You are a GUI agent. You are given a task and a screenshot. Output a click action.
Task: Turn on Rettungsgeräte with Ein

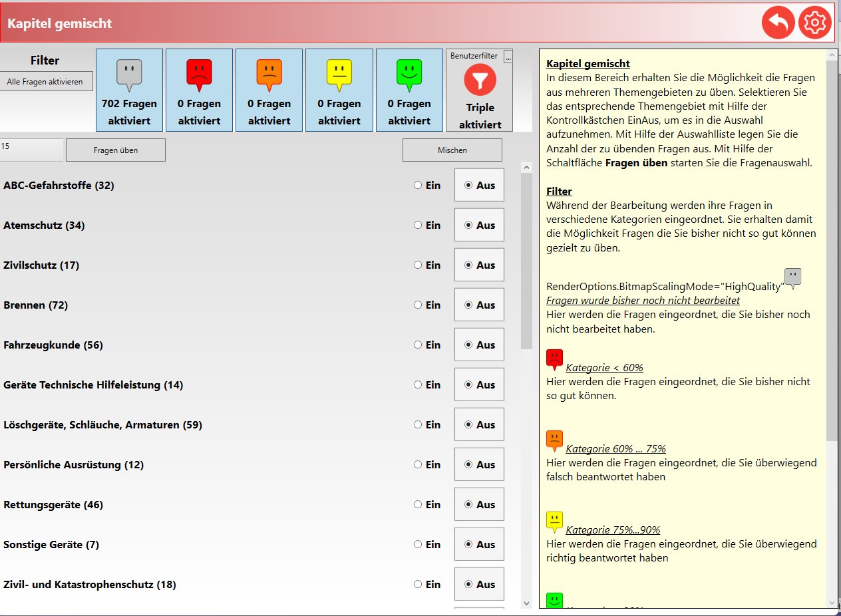tap(427, 505)
